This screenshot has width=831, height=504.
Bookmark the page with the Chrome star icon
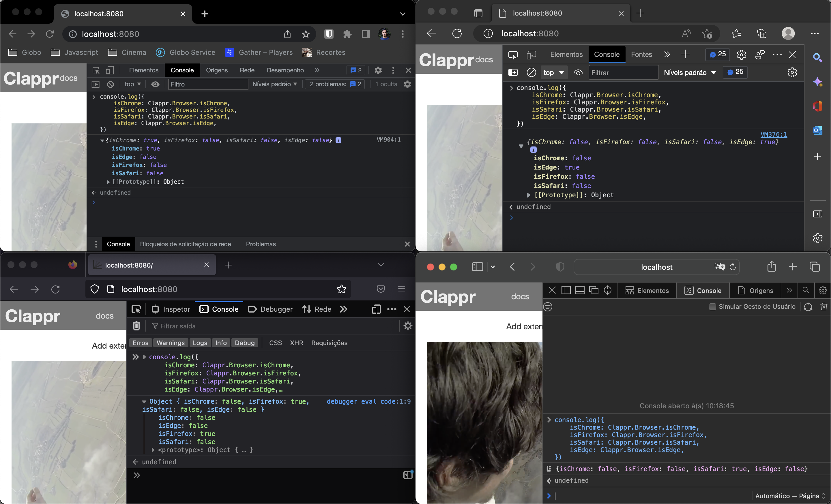coord(306,34)
